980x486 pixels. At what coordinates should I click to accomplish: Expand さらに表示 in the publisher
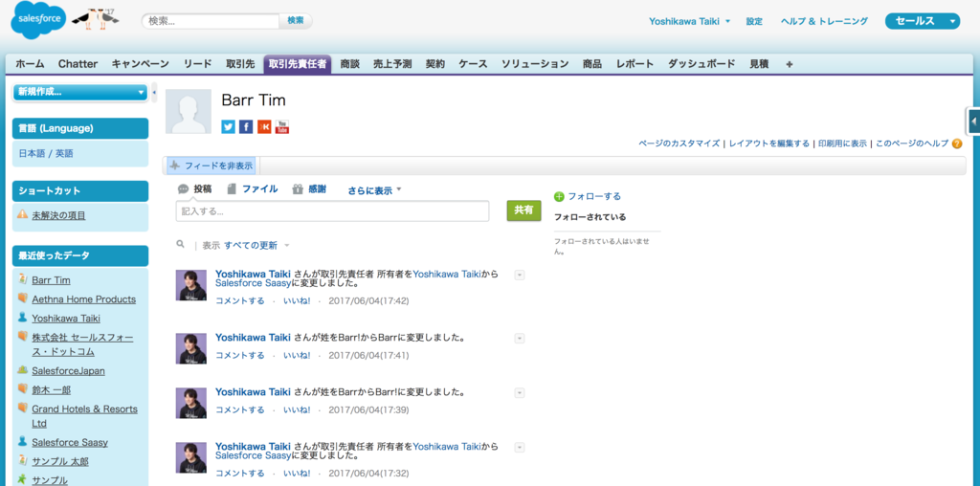coord(374,190)
